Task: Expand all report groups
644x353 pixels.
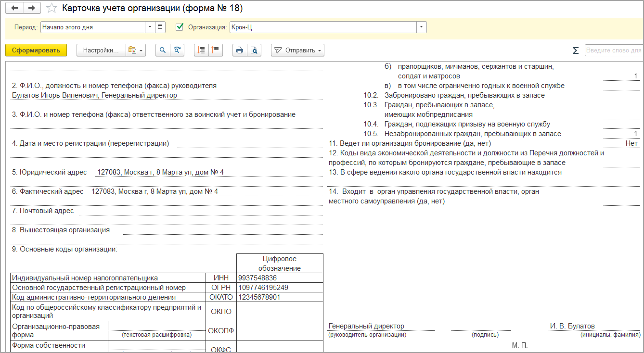Action: [x=201, y=50]
